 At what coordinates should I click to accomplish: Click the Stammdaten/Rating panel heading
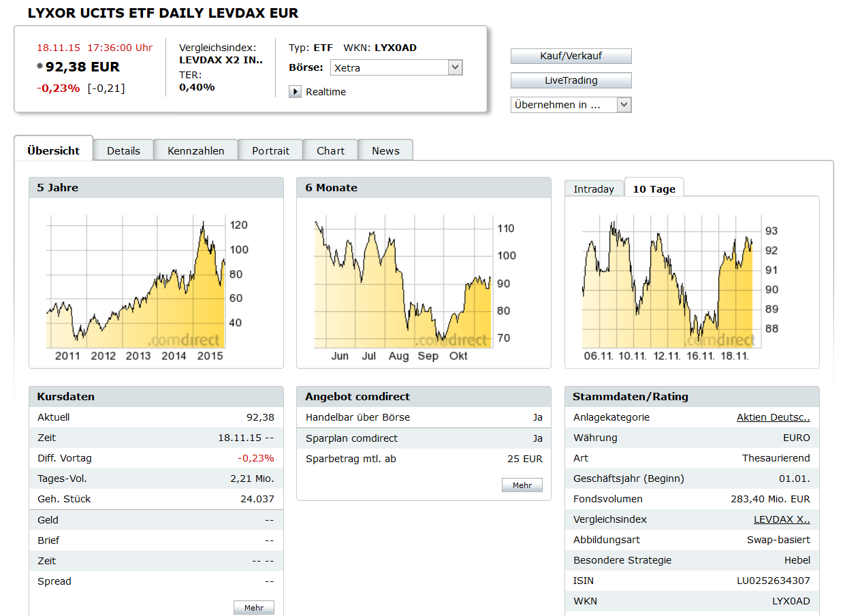[631, 397]
